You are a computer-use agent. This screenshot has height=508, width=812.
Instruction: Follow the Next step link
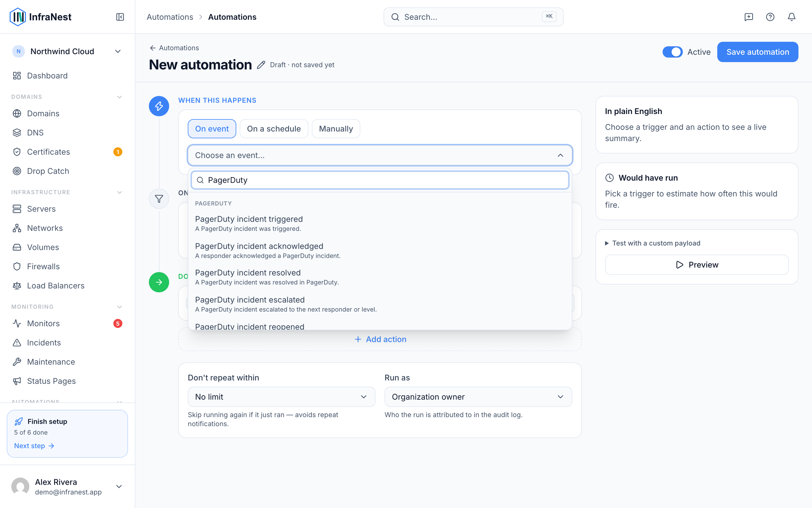[34, 446]
